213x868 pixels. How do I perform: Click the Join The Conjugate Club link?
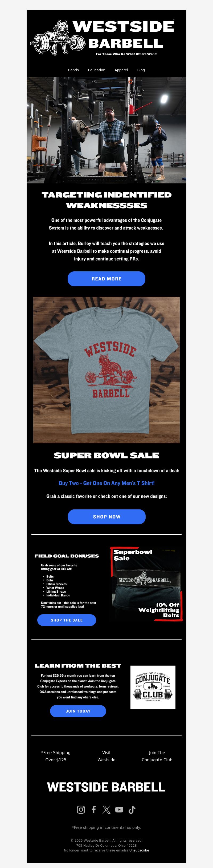pyautogui.click(x=157, y=756)
